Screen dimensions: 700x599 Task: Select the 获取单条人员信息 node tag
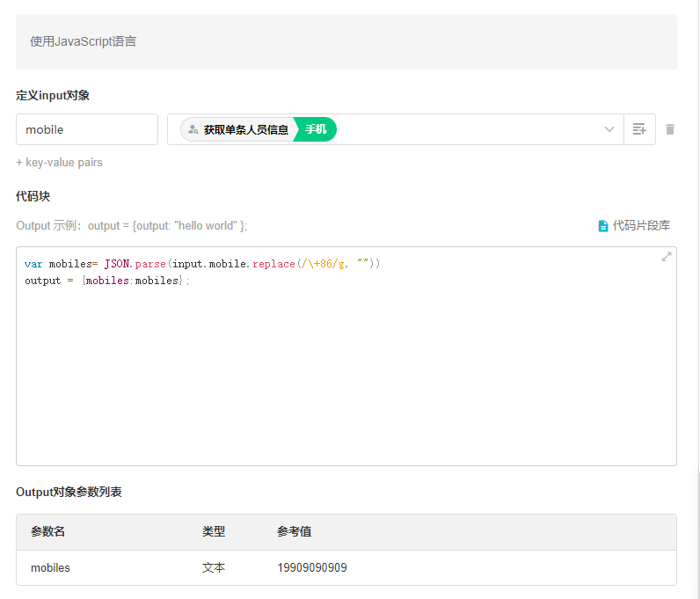click(x=245, y=129)
